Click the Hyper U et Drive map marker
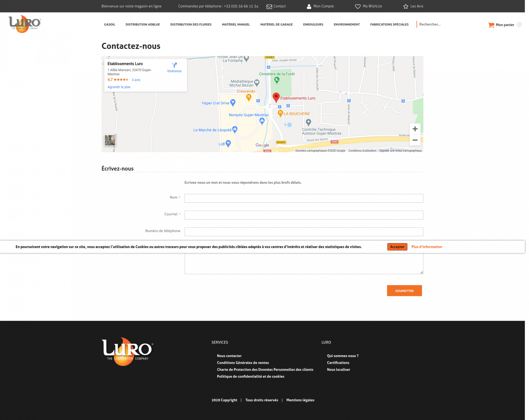Image resolution: width=529 pixels, height=420 pixels. (x=233, y=103)
